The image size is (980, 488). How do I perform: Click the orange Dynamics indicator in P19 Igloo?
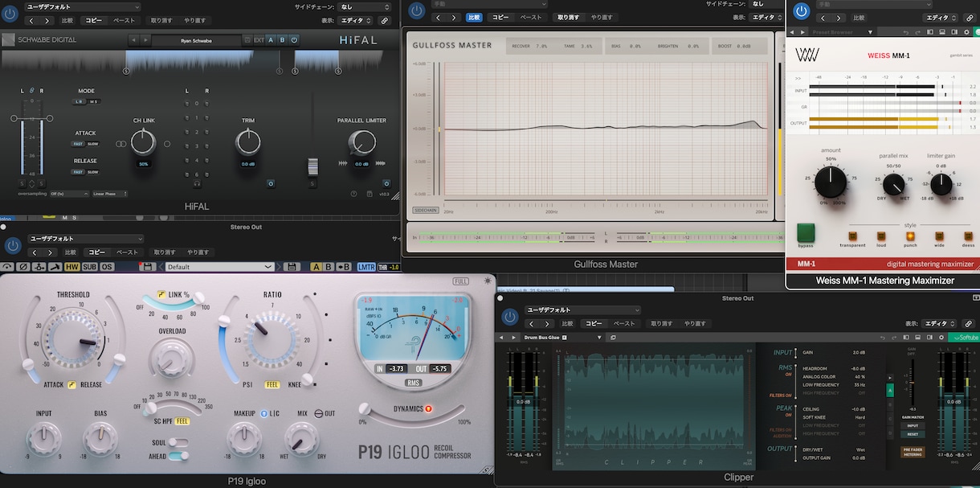pos(430,408)
